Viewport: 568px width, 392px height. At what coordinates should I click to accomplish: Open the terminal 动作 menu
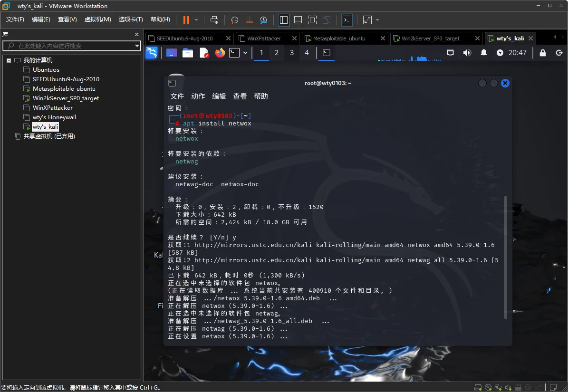tap(198, 96)
